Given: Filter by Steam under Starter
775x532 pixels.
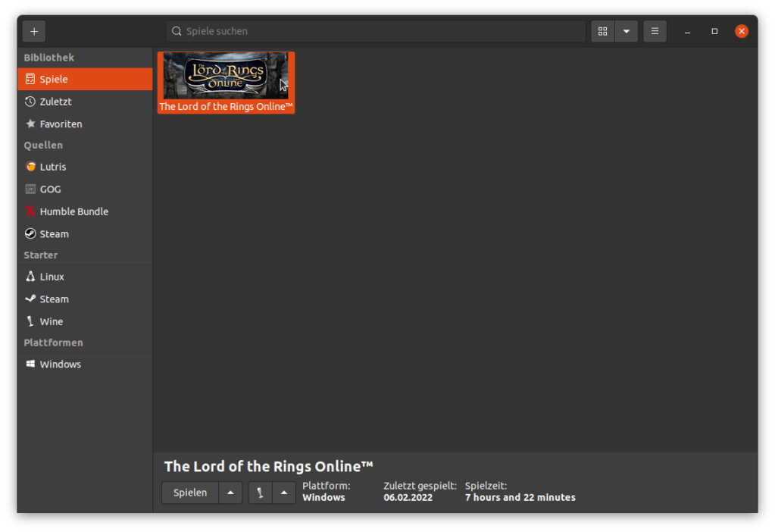Looking at the screenshot, I should click(85, 299).
